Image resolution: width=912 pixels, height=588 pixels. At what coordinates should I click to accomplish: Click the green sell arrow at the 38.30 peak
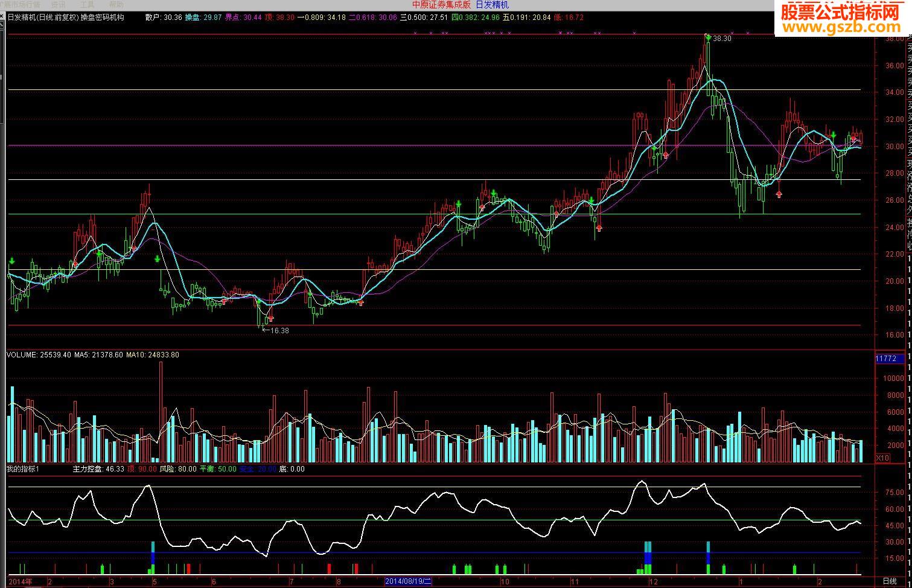click(707, 37)
